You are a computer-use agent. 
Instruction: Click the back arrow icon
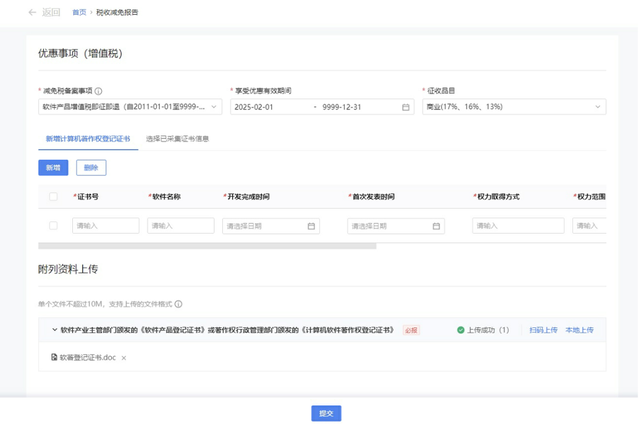click(32, 12)
